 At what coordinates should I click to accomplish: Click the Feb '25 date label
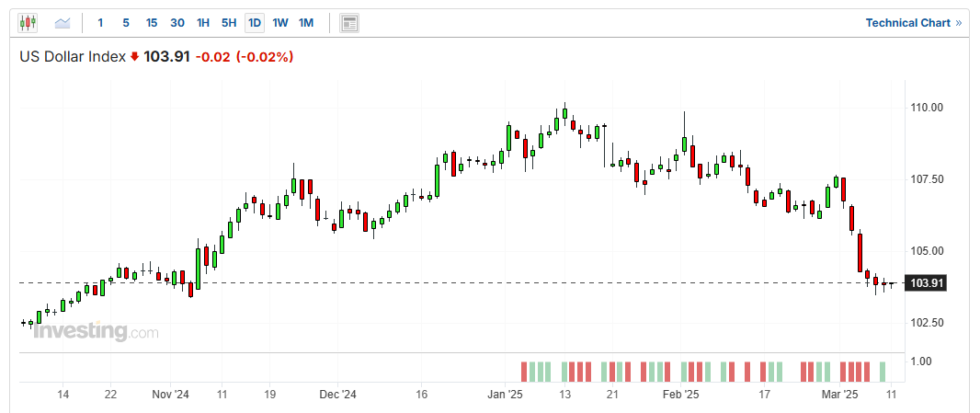point(681,395)
